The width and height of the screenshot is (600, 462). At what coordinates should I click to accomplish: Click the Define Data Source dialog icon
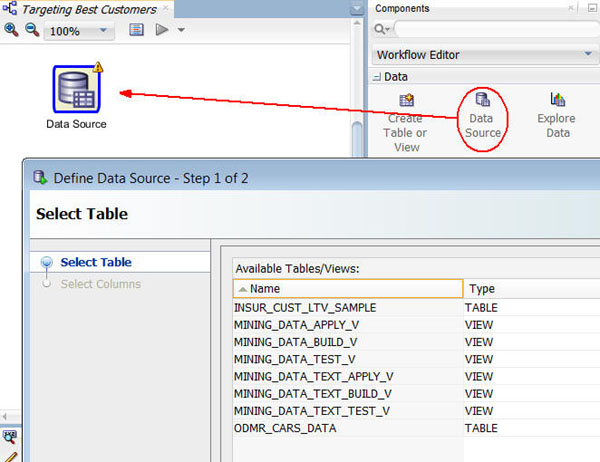(x=40, y=178)
